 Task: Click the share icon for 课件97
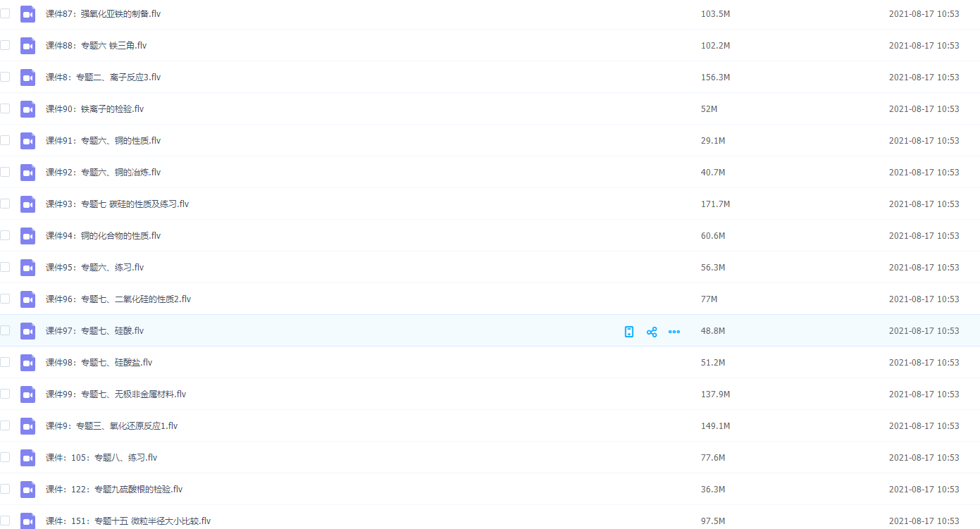point(652,332)
